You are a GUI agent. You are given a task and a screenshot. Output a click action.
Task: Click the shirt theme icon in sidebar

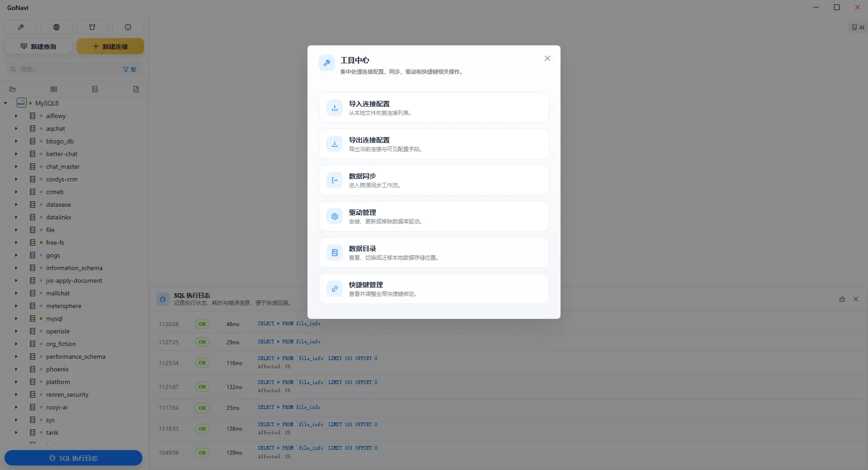92,27
